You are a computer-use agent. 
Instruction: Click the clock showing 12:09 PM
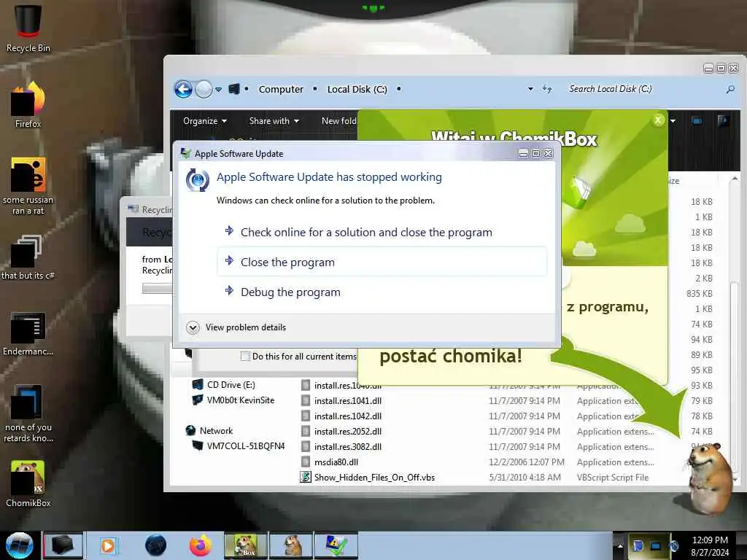coord(710,540)
